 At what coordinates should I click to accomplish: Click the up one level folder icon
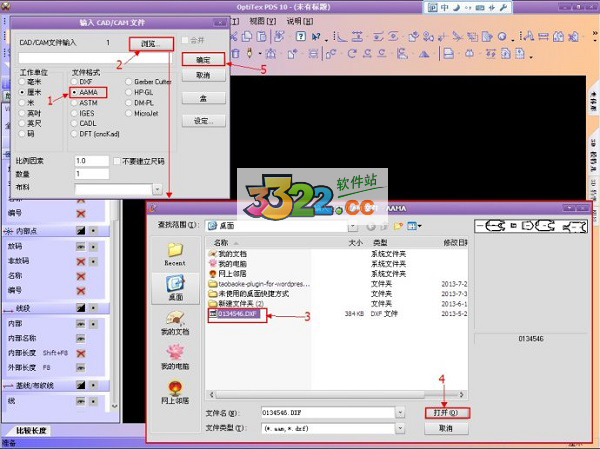[384, 226]
